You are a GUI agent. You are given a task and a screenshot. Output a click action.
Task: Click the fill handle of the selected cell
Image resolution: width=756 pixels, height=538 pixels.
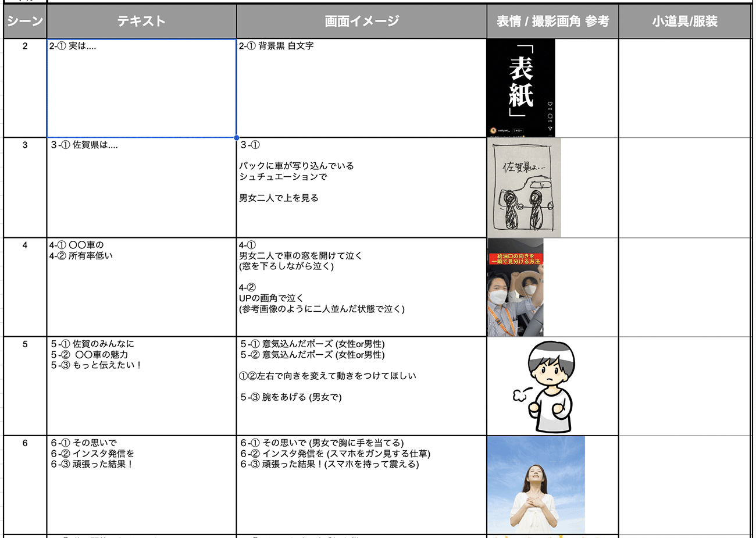pyautogui.click(x=236, y=138)
